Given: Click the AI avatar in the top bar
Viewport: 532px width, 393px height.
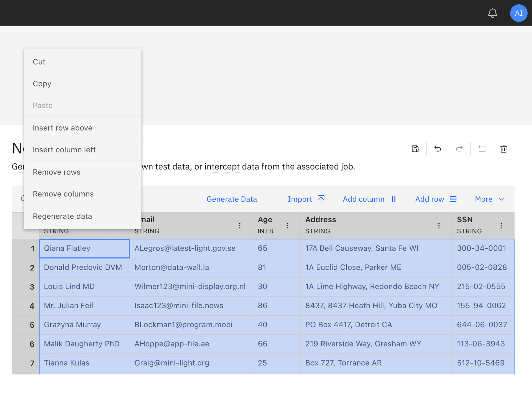Looking at the screenshot, I should pyautogui.click(x=519, y=13).
